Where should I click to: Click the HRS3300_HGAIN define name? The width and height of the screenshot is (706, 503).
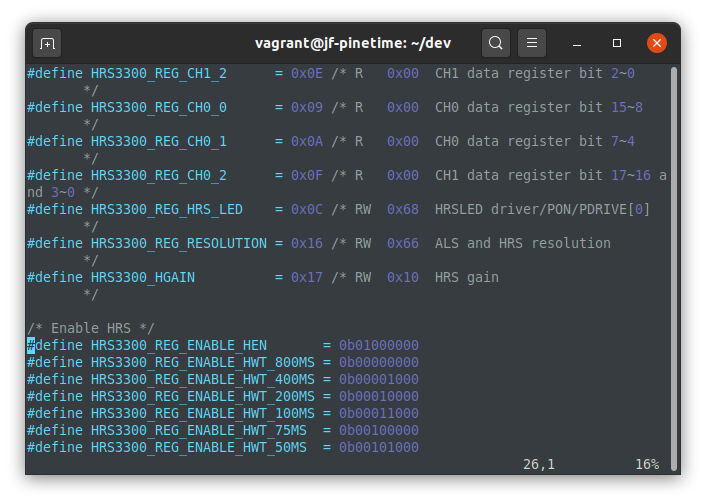click(x=143, y=277)
